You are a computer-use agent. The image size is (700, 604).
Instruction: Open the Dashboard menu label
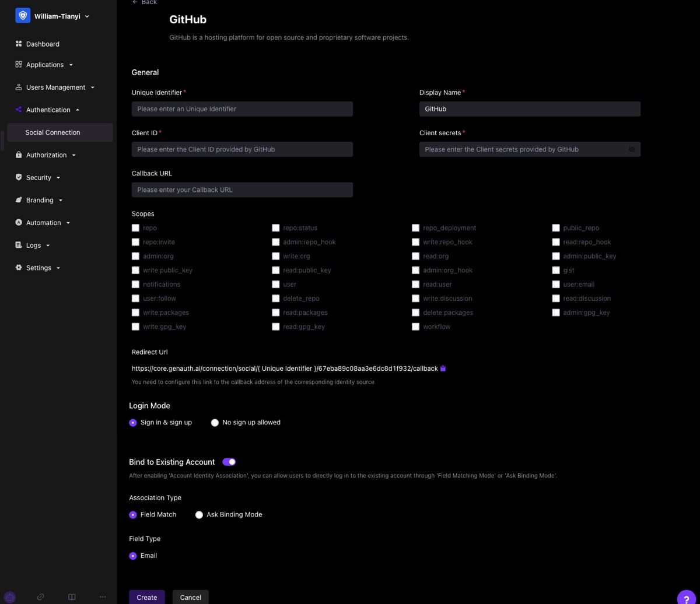tap(43, 44)
